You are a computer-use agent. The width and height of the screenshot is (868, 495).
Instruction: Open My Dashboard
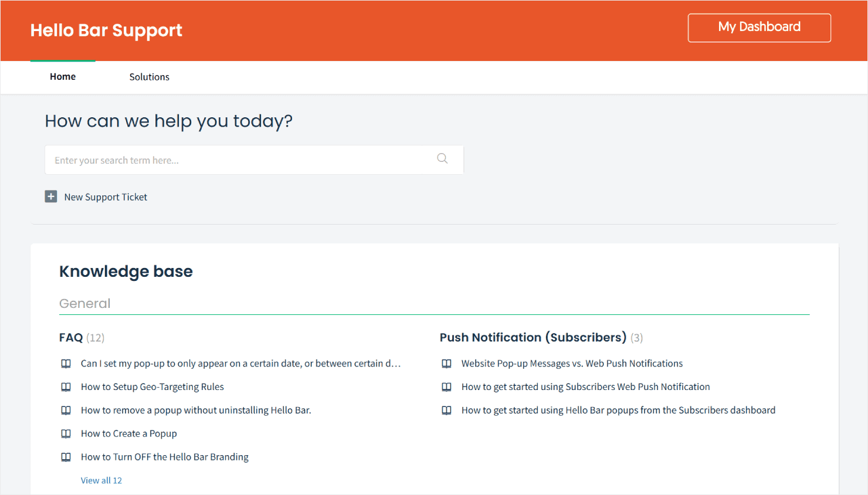point(759,27)
